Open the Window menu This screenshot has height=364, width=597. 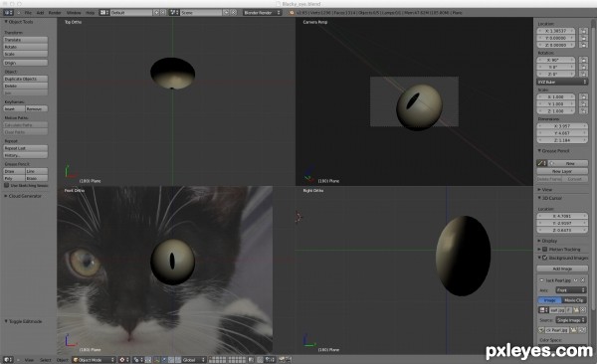[x=74, y=13]
